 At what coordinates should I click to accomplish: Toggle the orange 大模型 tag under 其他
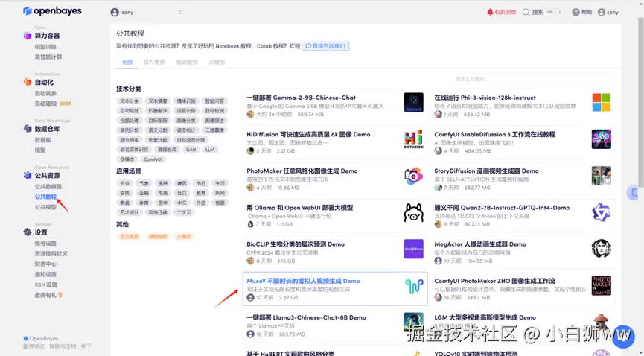click(x=184, y=237)
